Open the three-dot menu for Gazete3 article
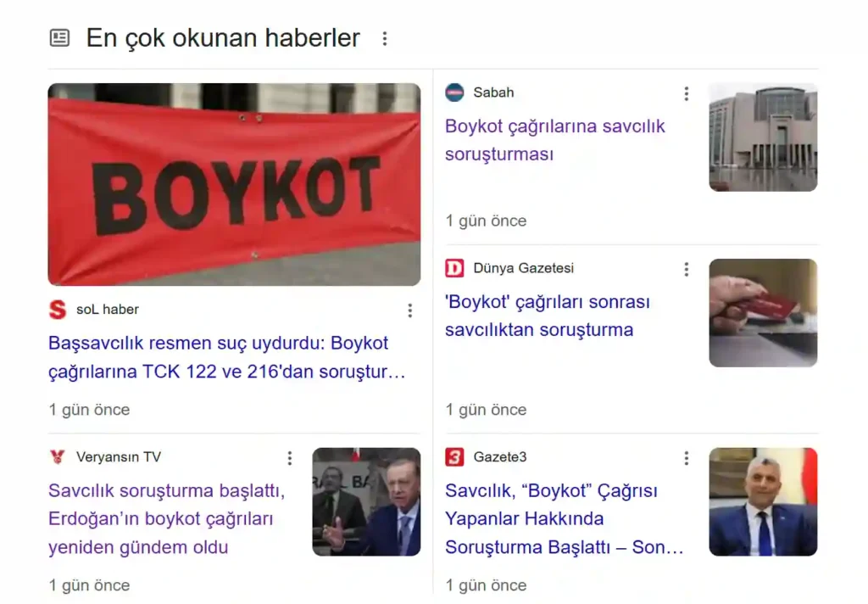Image resolution: width=868 pixels, height=604 pixels. click(x=687, y=458)
